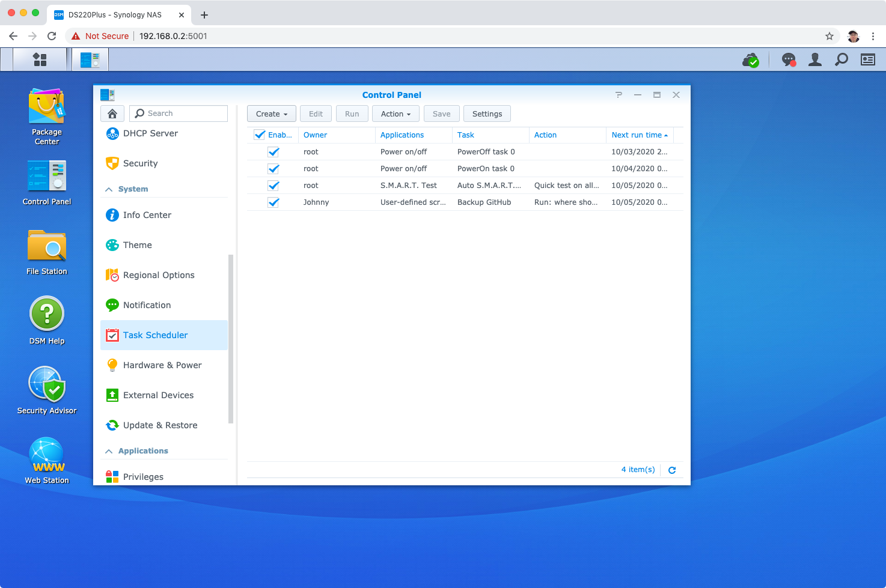Sort by Next run time column
886x588 pixels.
coord(640,135)
